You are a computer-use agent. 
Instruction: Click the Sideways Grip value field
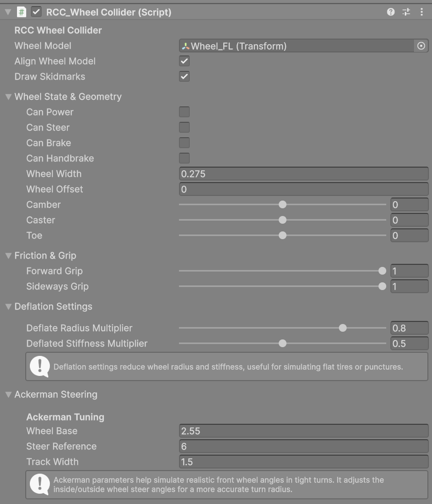409,286
